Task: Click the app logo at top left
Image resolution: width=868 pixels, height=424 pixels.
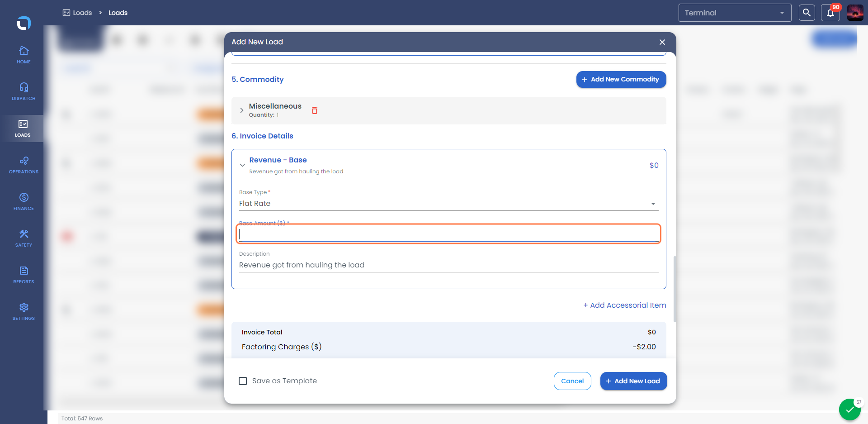Action: click(24, 23)
